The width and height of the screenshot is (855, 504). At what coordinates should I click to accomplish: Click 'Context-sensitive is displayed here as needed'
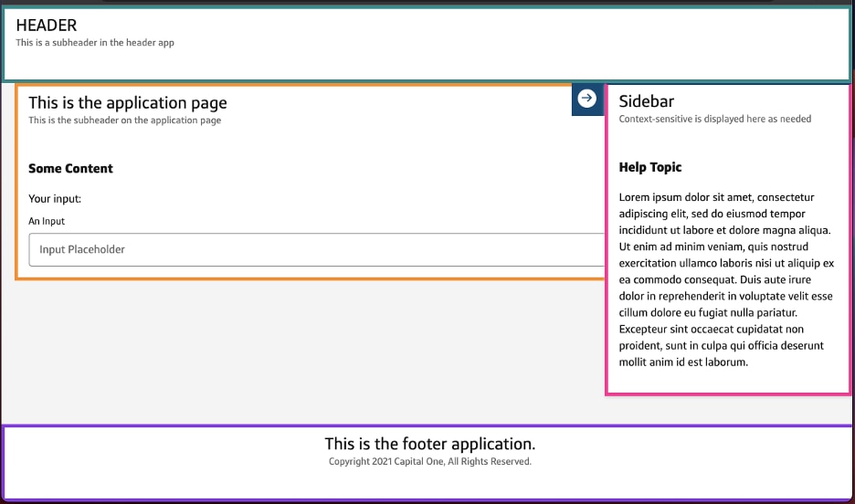point(715,119)
